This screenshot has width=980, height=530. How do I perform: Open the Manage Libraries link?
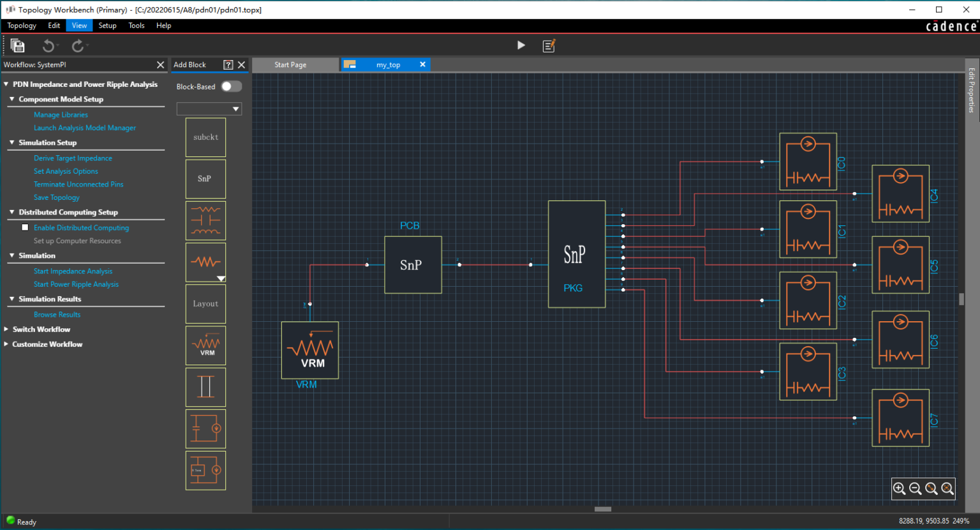coord(61,115)
